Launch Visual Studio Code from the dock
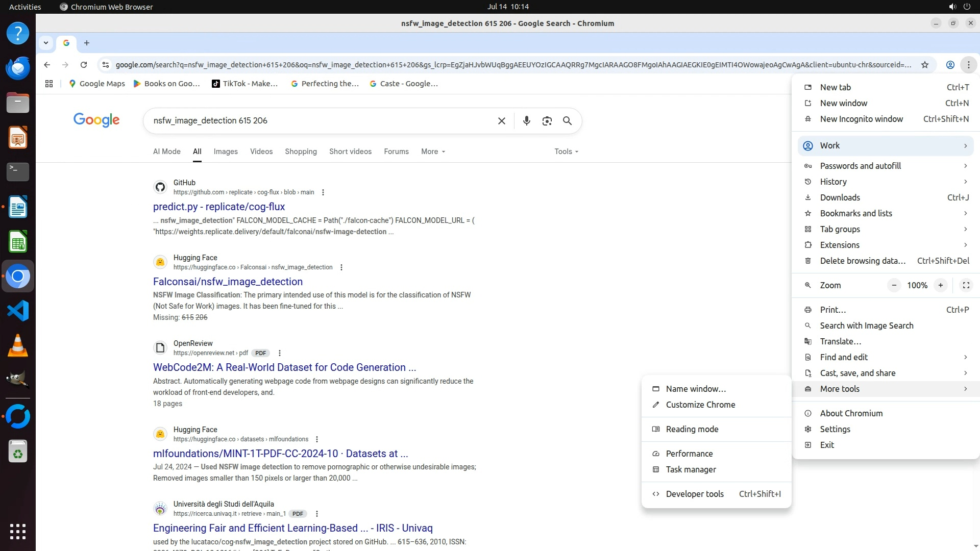The width and height of the screenshot is (980, 551). 18,311
